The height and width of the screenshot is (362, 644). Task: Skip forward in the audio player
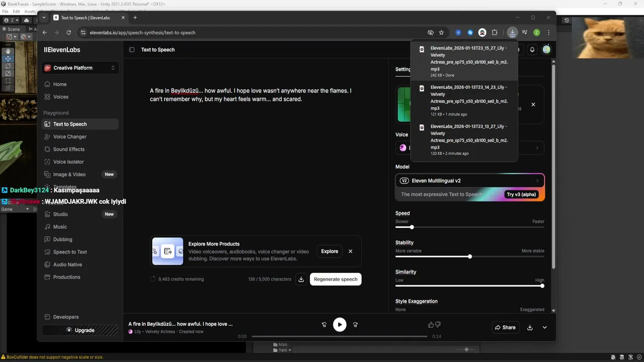[x=355, y=325]
